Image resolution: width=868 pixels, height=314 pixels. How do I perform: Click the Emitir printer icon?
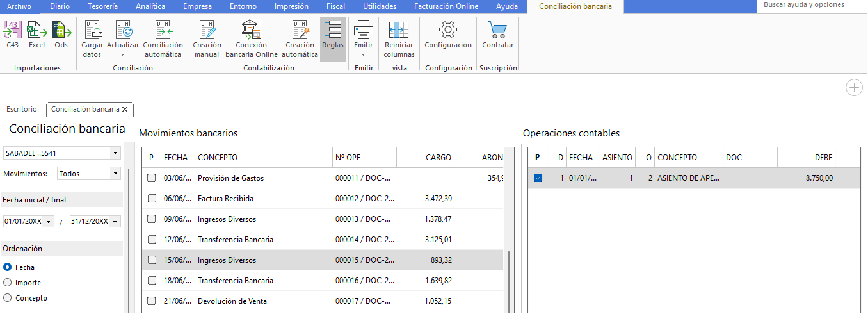[x=364, y=29]
